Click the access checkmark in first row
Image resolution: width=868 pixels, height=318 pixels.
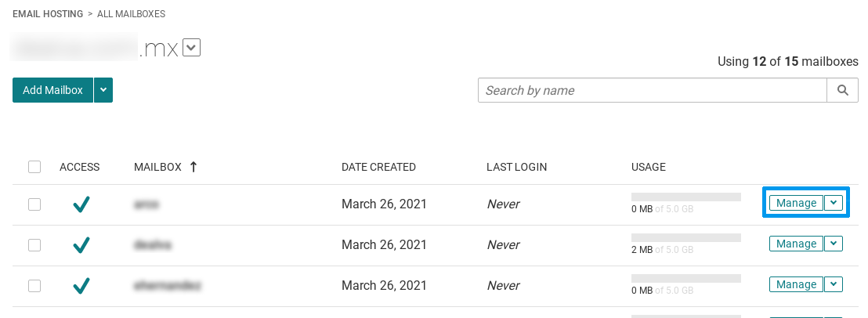click(81, 204)
